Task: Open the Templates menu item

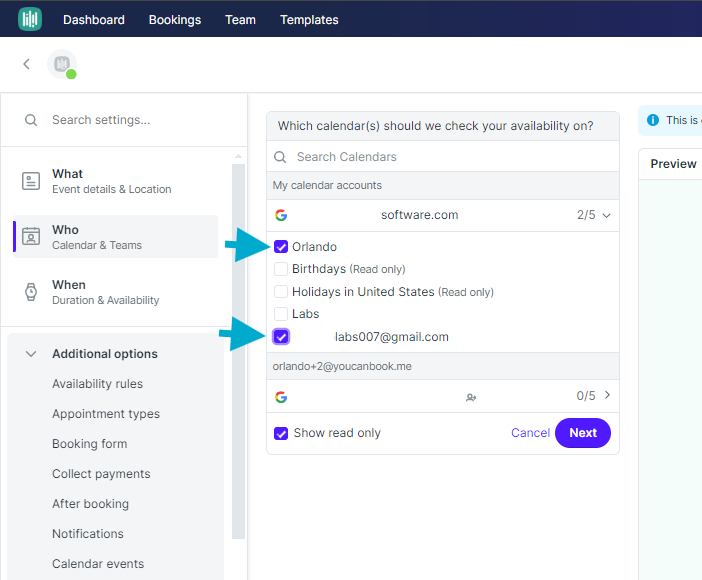Action: pyautogui.click(x=309, y=20)
